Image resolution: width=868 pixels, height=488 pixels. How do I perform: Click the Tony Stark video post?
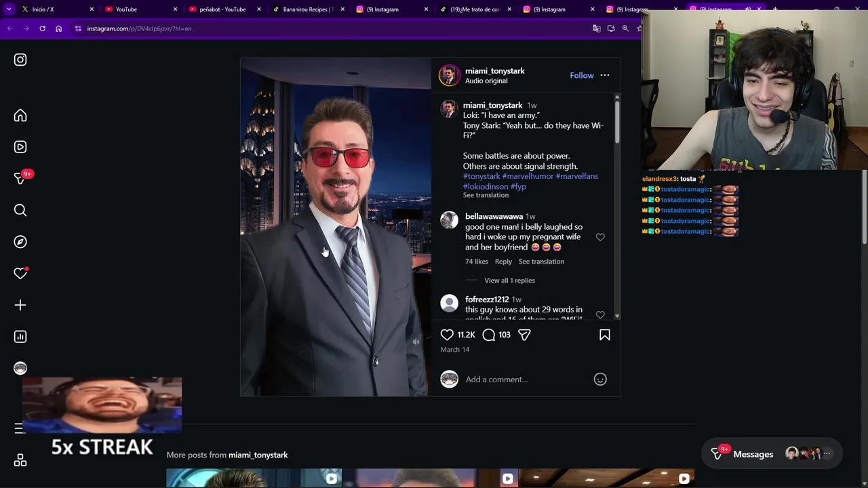pos(336,227)
